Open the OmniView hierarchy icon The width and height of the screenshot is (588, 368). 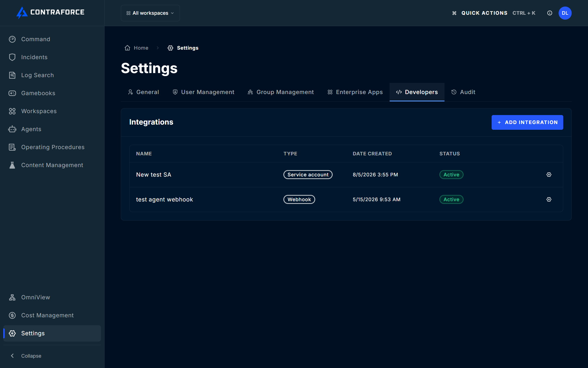[x=12, y=297]
